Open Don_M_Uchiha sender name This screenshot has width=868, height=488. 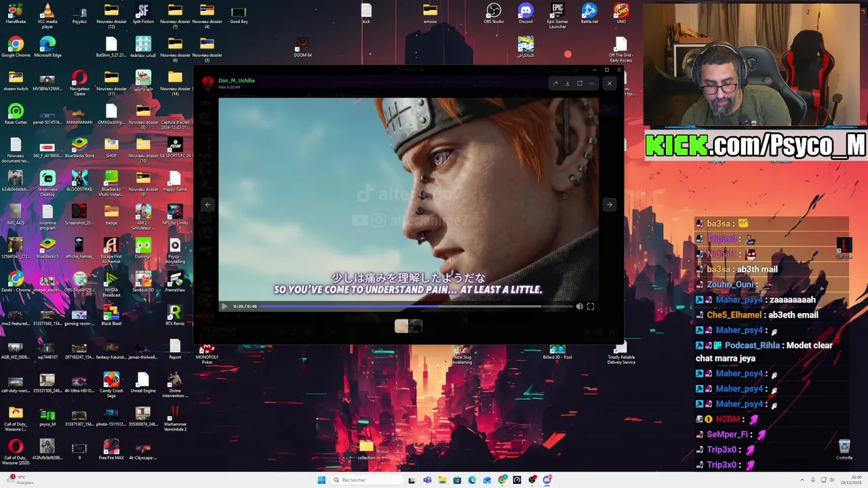236,81
